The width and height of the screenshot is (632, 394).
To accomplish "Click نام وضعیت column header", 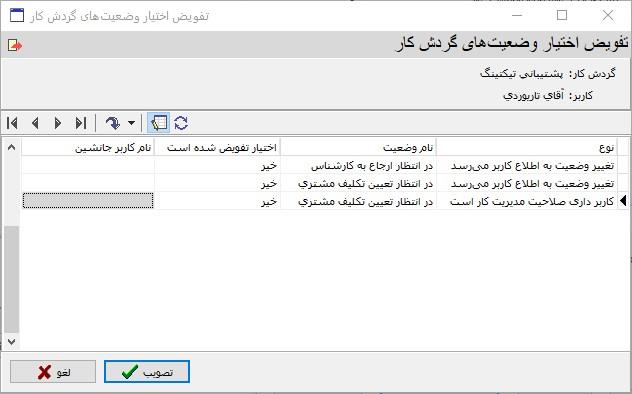I will (x=358, y=148).
